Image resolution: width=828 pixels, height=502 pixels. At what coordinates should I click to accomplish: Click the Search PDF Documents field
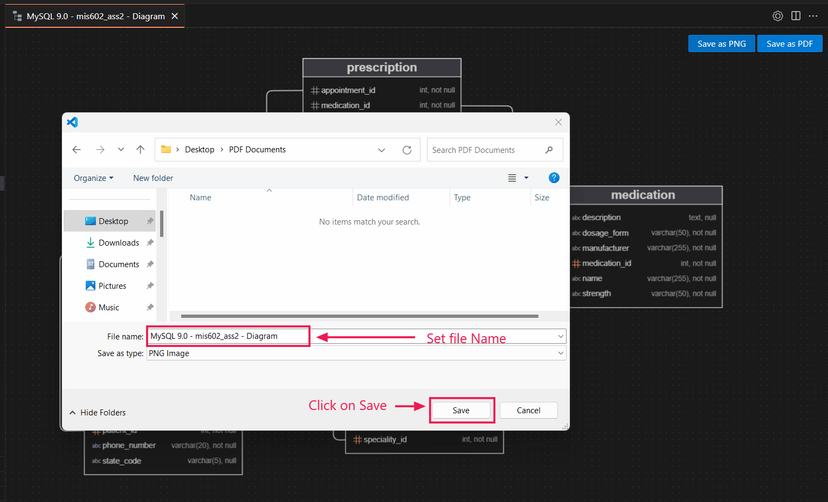(x=495, y=150)
